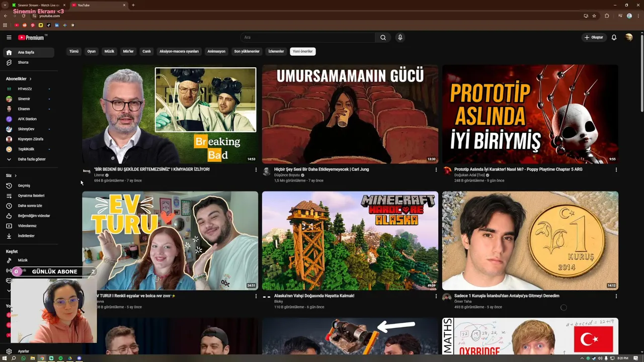Open Shorts from the sidebar

click(x=28, y=62)
